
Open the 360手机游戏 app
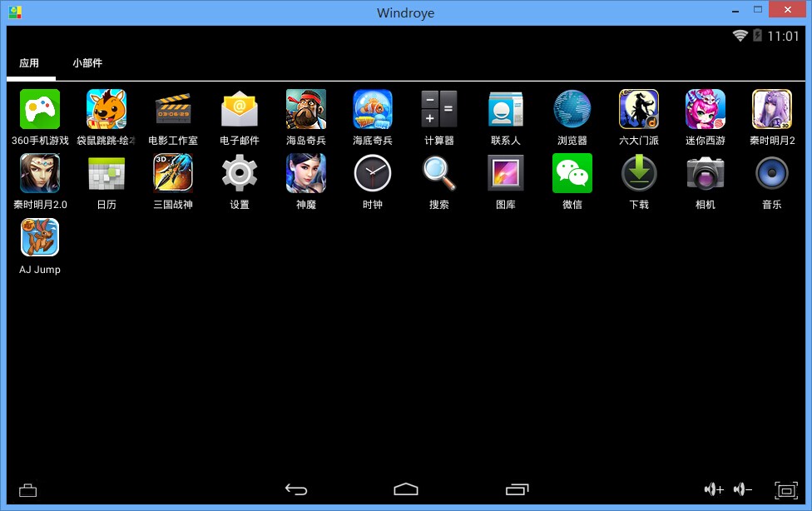pos(40,109)
